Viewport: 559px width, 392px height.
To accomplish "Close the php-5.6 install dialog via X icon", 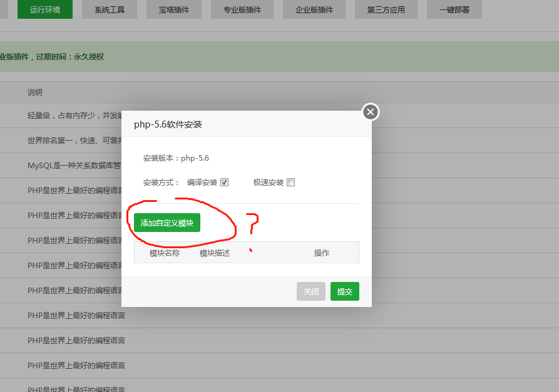I will tap(370, 112).
